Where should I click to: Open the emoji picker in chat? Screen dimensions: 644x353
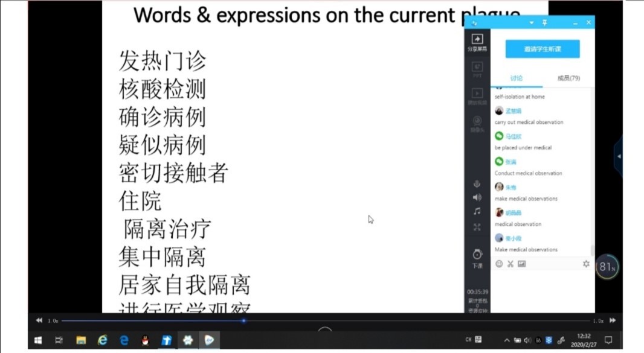pyautogui.click(x=499, y=264)
